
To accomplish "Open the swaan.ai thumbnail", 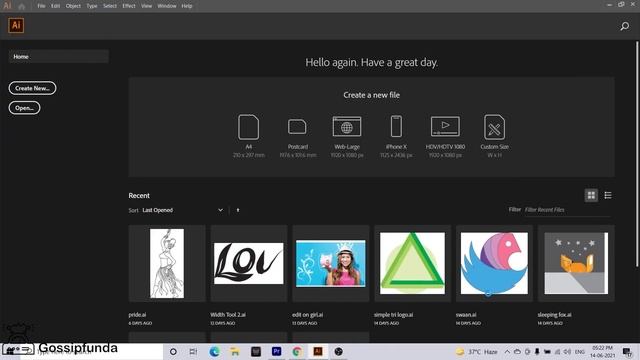I will tap(494, 263).
